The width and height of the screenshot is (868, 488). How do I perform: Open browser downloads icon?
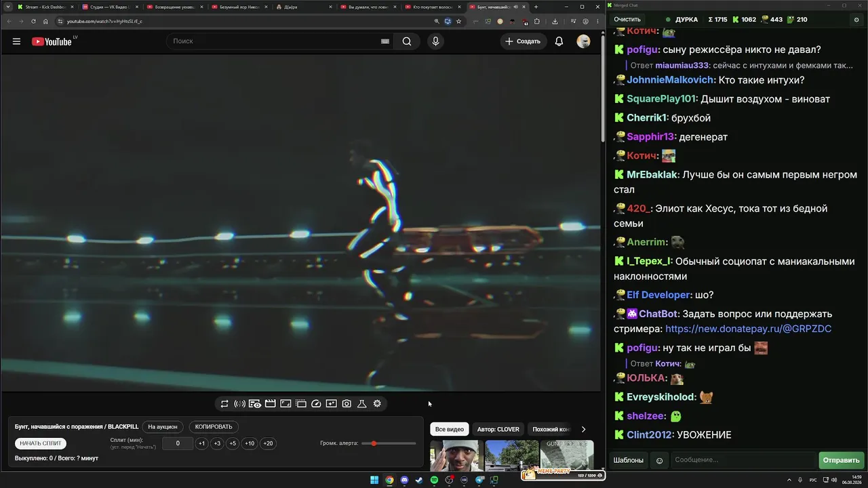555,21
